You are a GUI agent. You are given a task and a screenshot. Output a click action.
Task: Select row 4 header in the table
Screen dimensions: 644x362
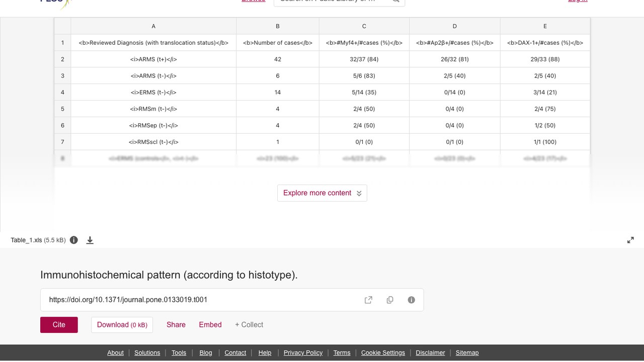click(x=62, y=93)
